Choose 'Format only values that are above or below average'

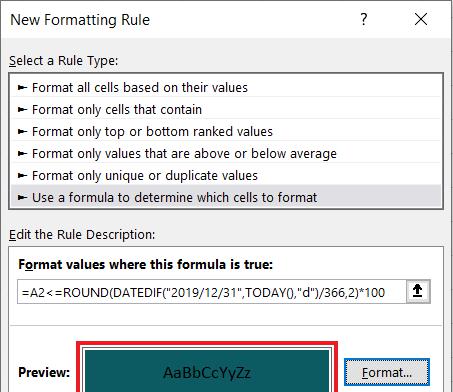226,154
